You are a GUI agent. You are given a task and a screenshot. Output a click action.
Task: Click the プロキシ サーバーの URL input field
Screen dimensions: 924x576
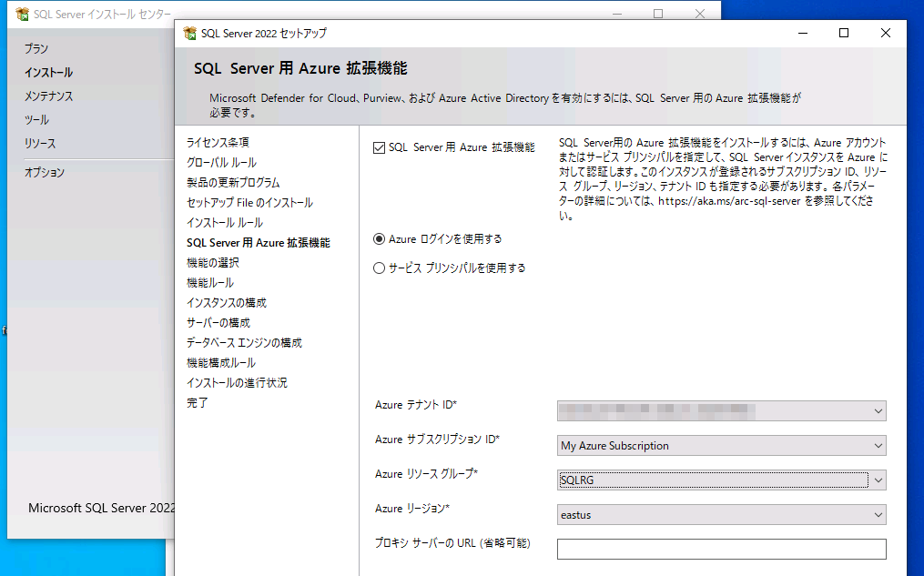coord(720,549)
